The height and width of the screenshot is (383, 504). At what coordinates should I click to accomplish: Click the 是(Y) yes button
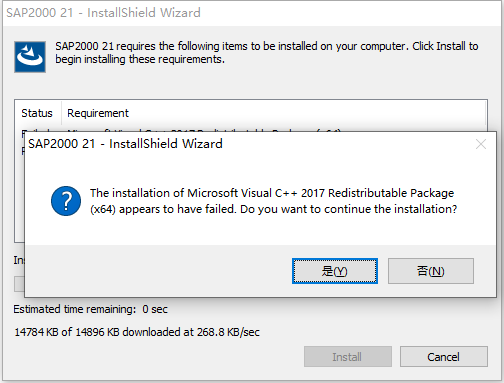coord(335,271)
